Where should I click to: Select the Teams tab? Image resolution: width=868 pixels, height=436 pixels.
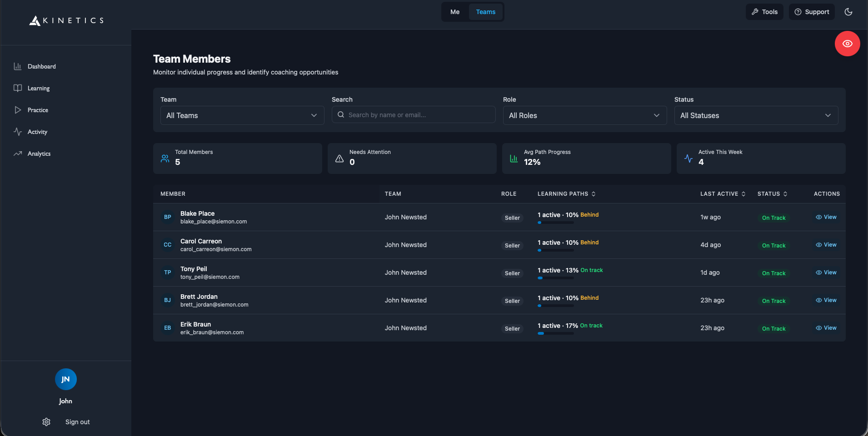tap(485, 12)
